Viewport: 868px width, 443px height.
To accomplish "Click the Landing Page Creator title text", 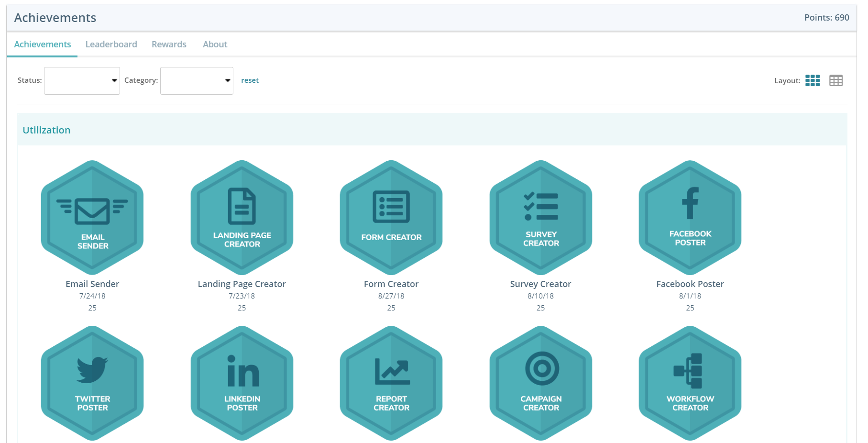I will [x=242, y=284].
